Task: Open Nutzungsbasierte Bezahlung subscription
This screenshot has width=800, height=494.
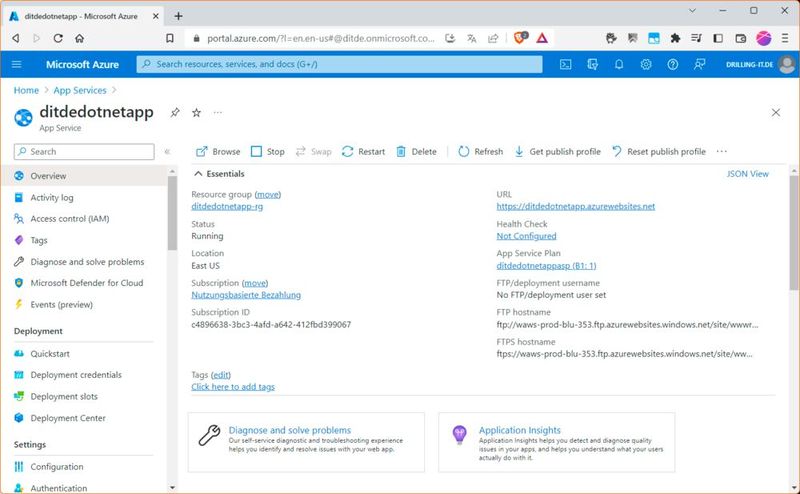Action: 246,295
